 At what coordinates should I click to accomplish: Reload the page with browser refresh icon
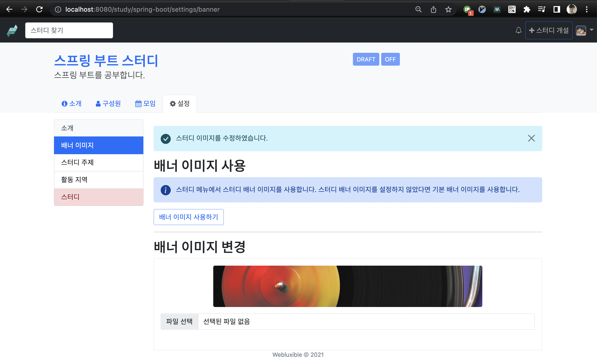[x=39, y=9]
